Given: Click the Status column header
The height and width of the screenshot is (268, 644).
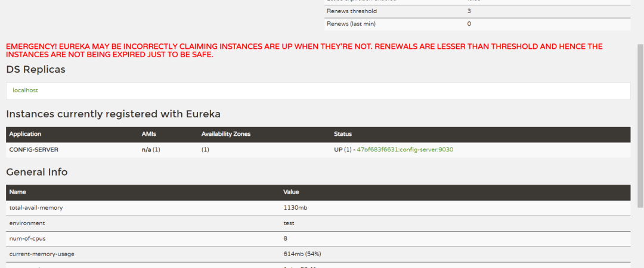Looking at the screenshot, I should pos(343,134).
